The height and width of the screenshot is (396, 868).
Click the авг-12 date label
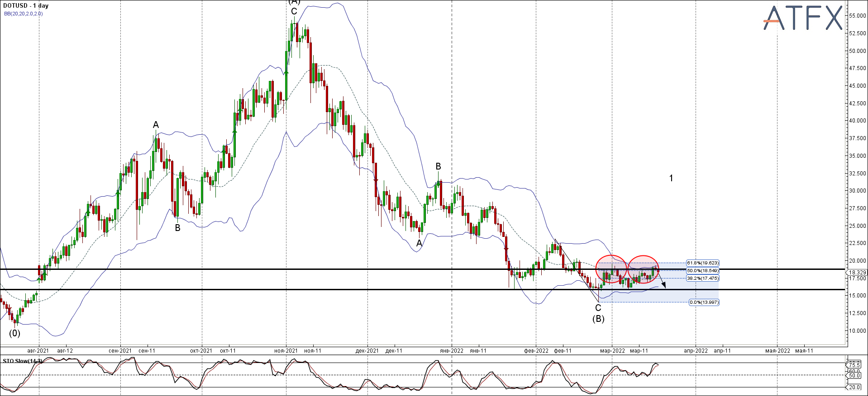65,350
